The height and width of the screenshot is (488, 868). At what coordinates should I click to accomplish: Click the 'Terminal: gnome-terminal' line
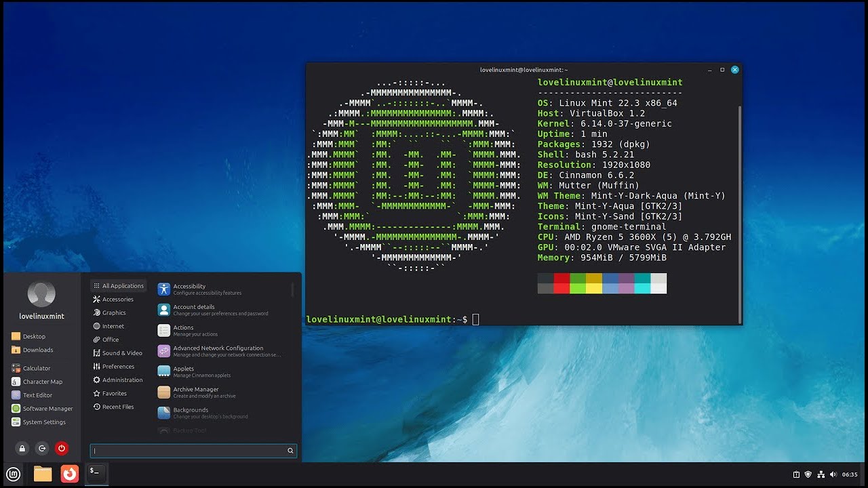coord(601,227)
